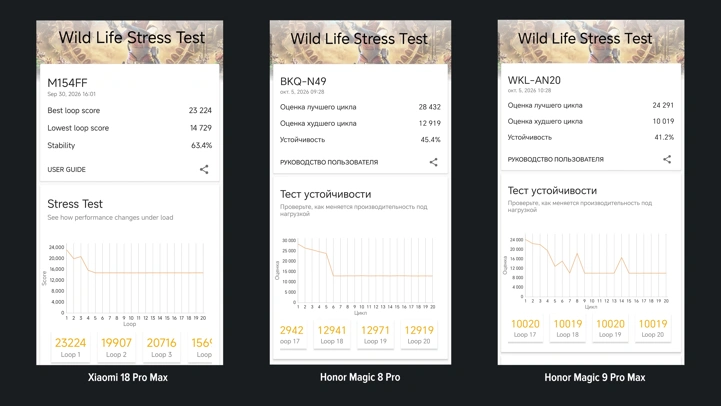Click the best cycle score 24 291
Image resolution: width=721 pixels, height=406 pixels.
coord(663,105)
